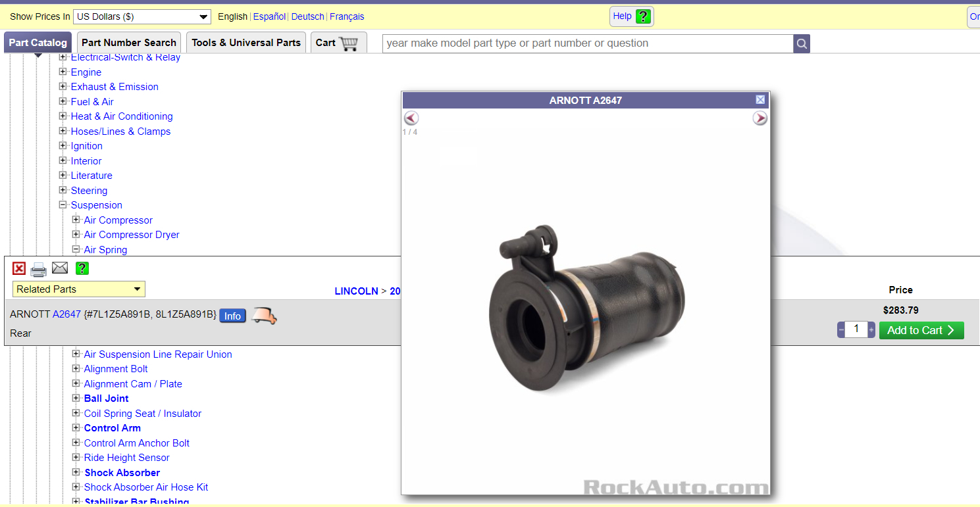Switch language to Español

pyautogui.click(x=269, y=16)
